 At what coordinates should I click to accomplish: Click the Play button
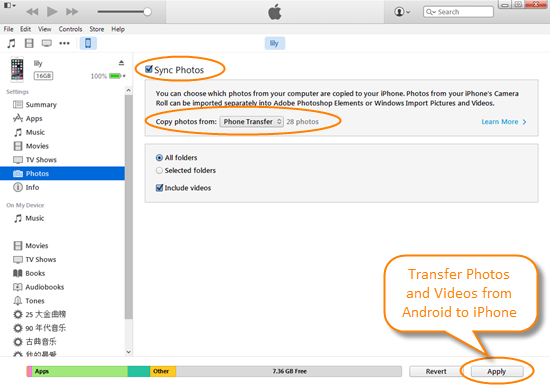pyautogui.click(x=52, y=12)
